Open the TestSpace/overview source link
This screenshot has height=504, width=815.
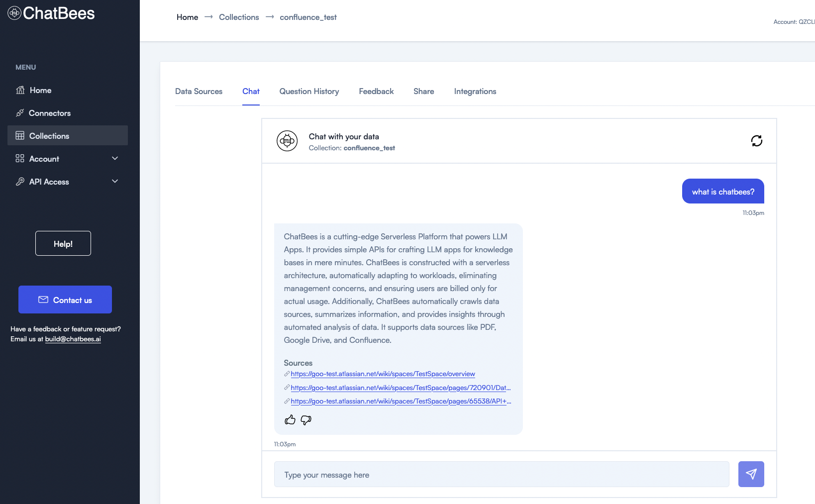[383, 374]
